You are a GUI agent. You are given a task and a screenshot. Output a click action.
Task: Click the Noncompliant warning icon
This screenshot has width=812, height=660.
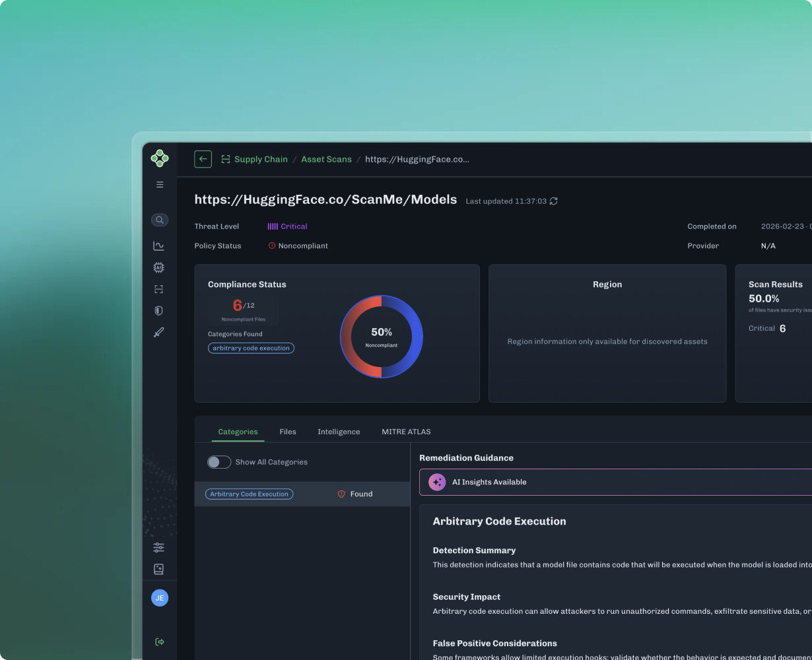point(272,246)
